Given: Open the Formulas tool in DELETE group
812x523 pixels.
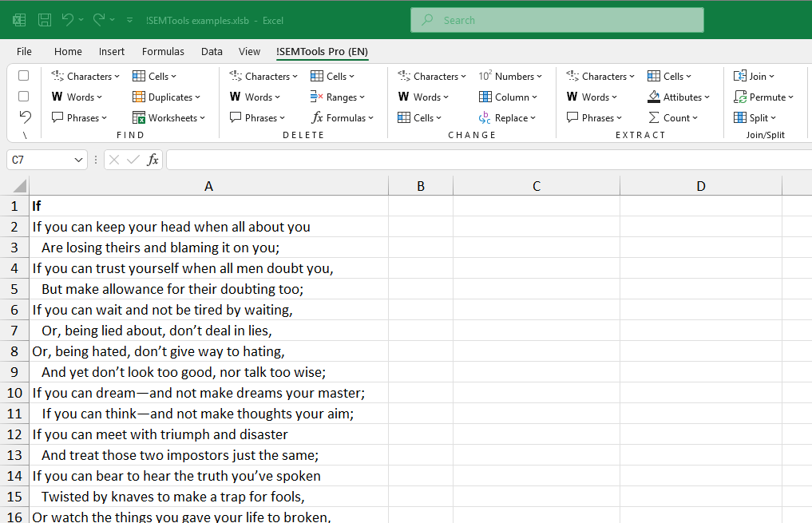Looking at the screenshot, I should click(x=343, y=117).
